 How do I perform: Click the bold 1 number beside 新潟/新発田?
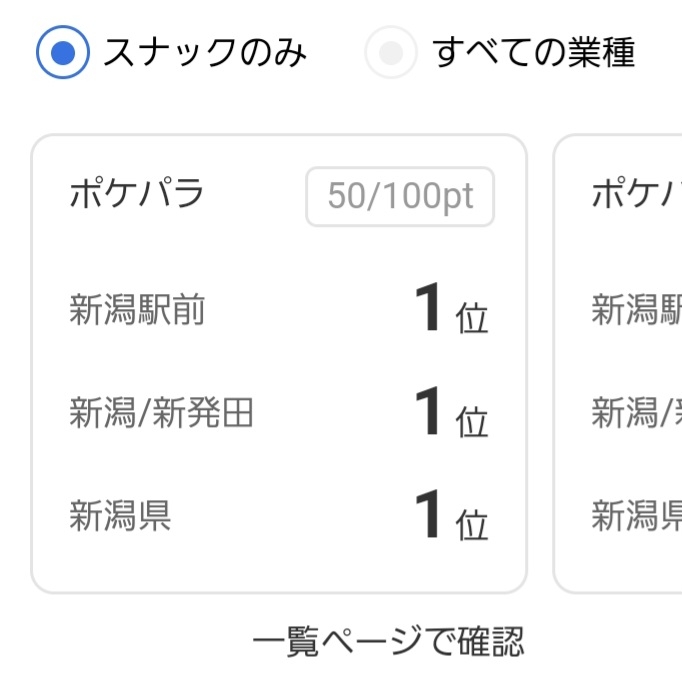[x=428, y=412]
